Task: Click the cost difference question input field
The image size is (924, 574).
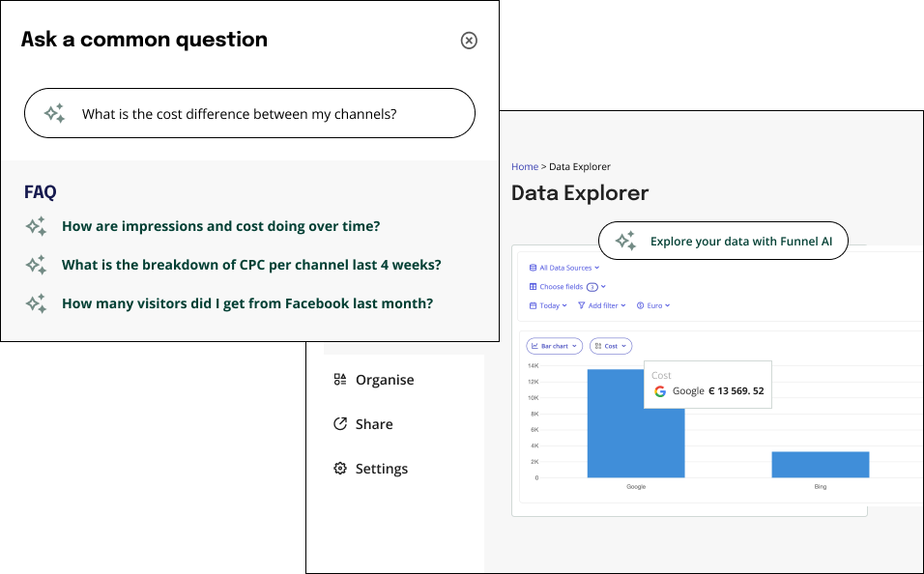Action: (x=249, y=113)
